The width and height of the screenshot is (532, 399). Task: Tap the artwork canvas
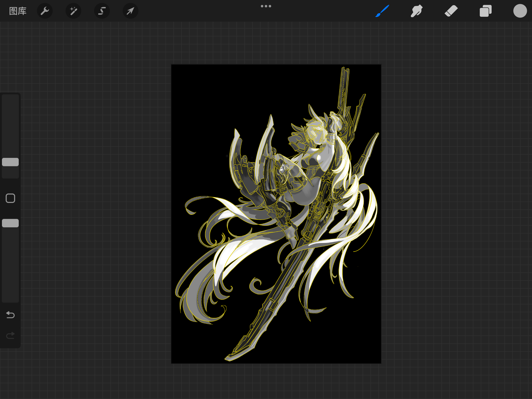pyautogui.click(x=276, y=214)
